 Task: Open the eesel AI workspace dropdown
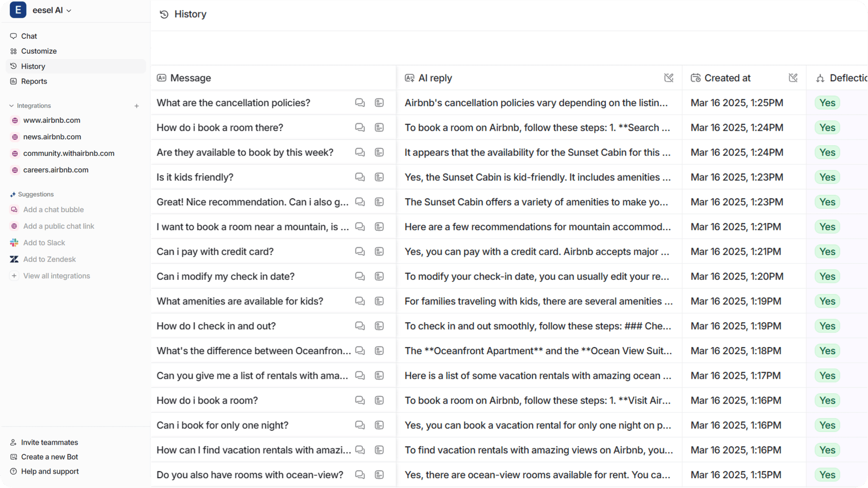click(52, 10)
